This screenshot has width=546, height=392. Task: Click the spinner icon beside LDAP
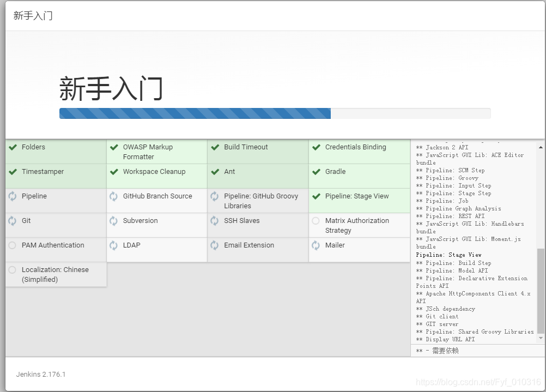113,245
